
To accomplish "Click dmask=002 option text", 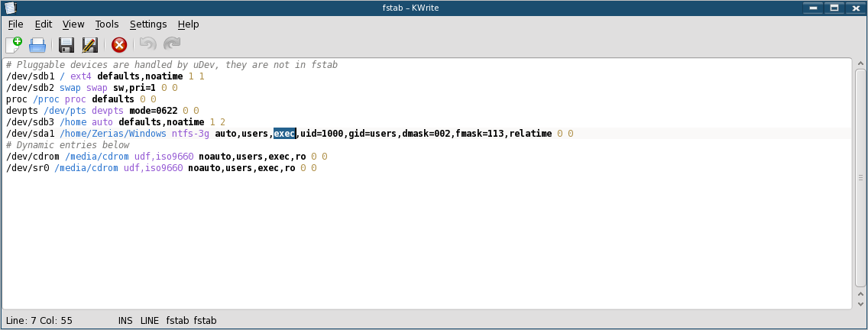I will pos(426,134).
